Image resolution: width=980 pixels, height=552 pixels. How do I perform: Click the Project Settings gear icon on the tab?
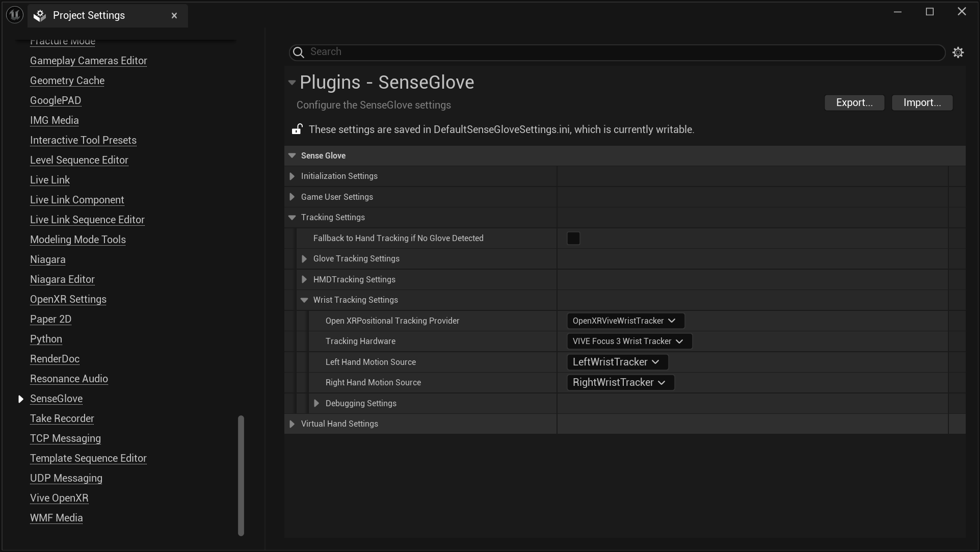point(39,15)
